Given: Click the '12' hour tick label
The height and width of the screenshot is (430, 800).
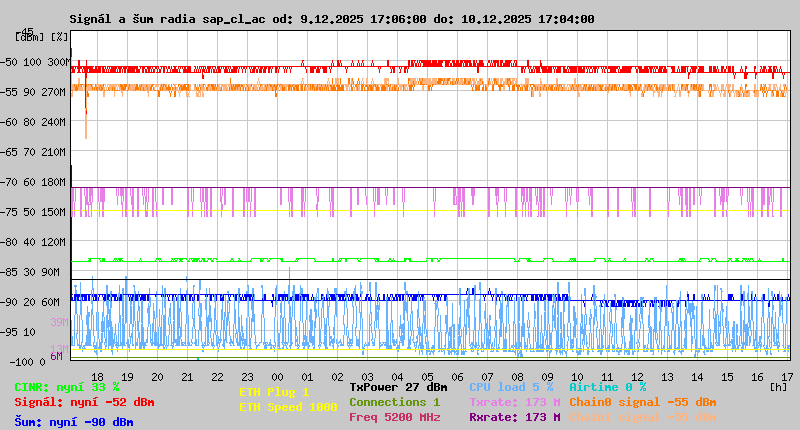Looking at the screenshot, I should pyautogui.click(x=637, y=377).
